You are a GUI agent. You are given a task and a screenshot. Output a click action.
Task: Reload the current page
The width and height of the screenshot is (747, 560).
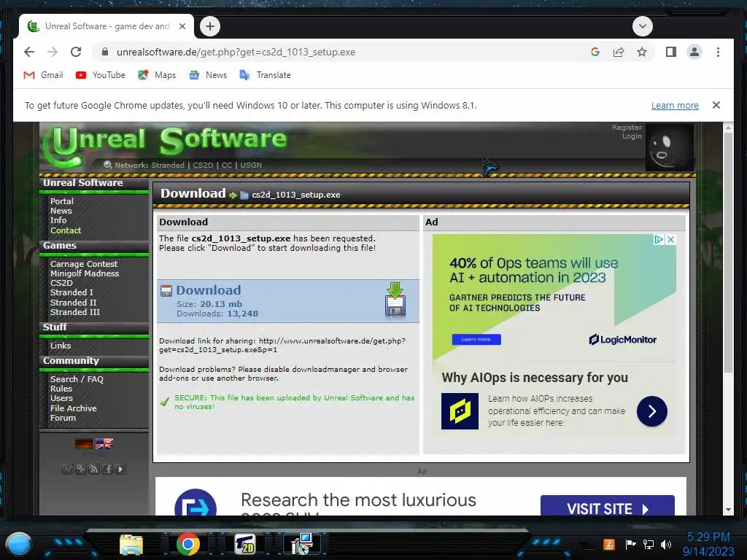(x=76, y=52)
